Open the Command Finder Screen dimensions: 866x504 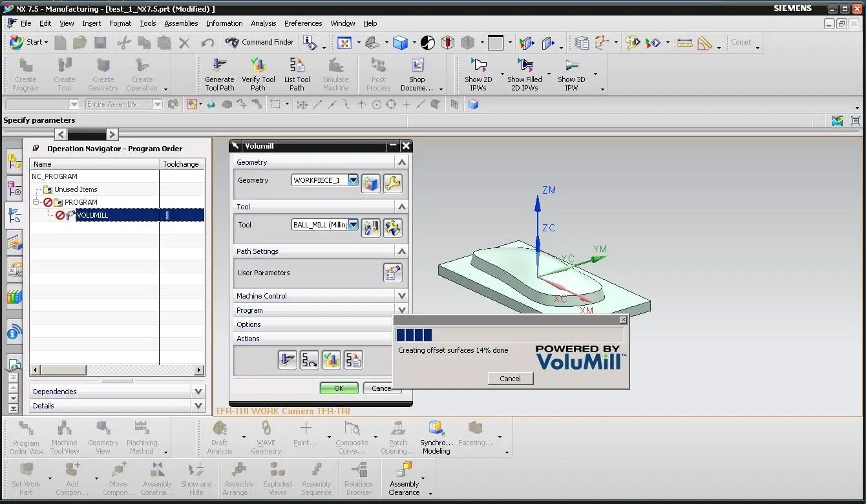(x=259, y=42)
